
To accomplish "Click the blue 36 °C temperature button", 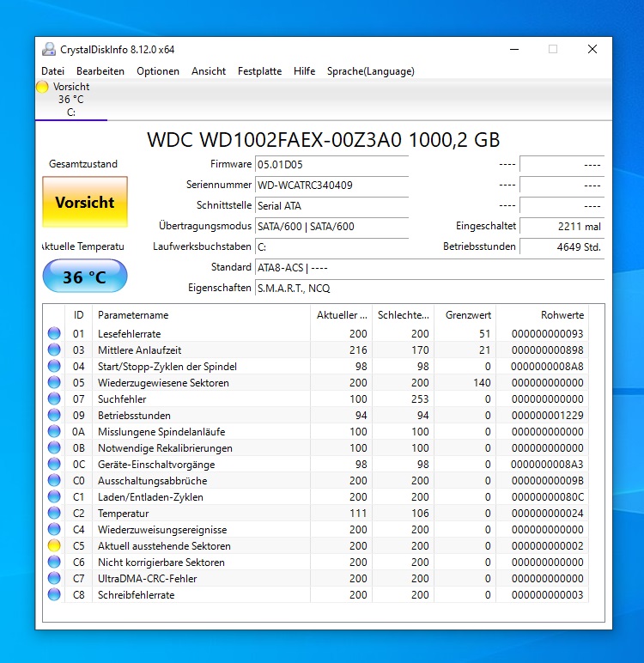I will pos(85,277).
